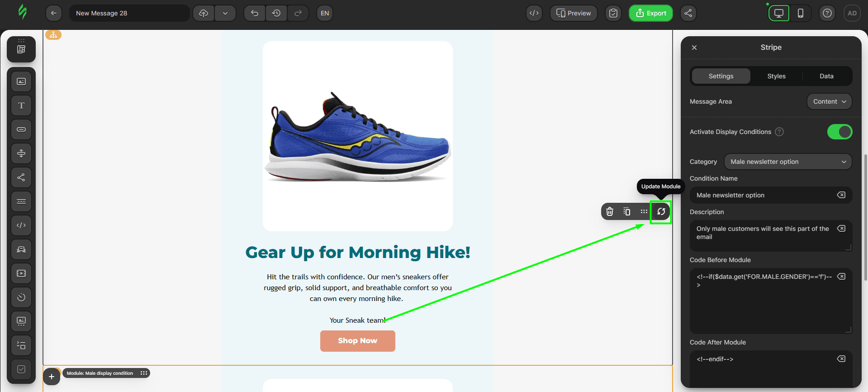Click the Preview button
This screenshot has height=392, width=868.
[574, 13]
